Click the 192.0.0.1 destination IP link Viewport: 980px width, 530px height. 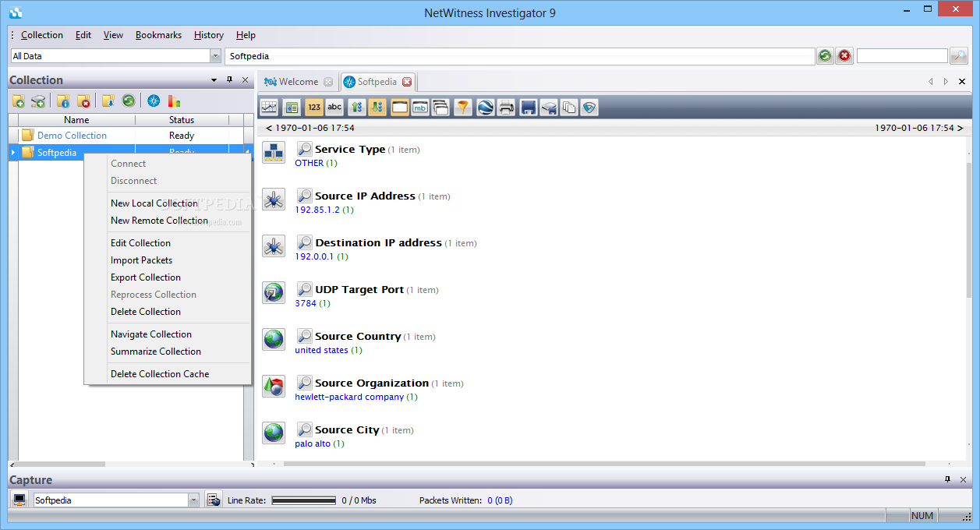click(315, 256)
